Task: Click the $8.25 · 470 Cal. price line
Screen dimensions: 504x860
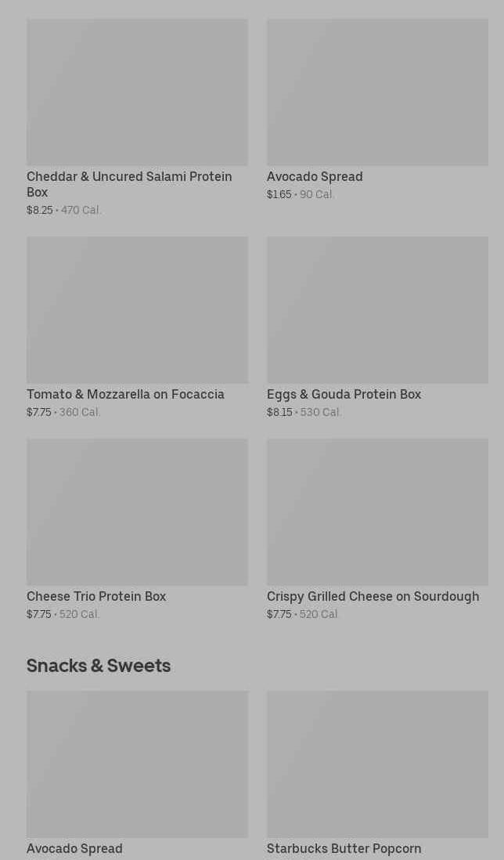Action: pyautogui.click(x=64, y=211)
